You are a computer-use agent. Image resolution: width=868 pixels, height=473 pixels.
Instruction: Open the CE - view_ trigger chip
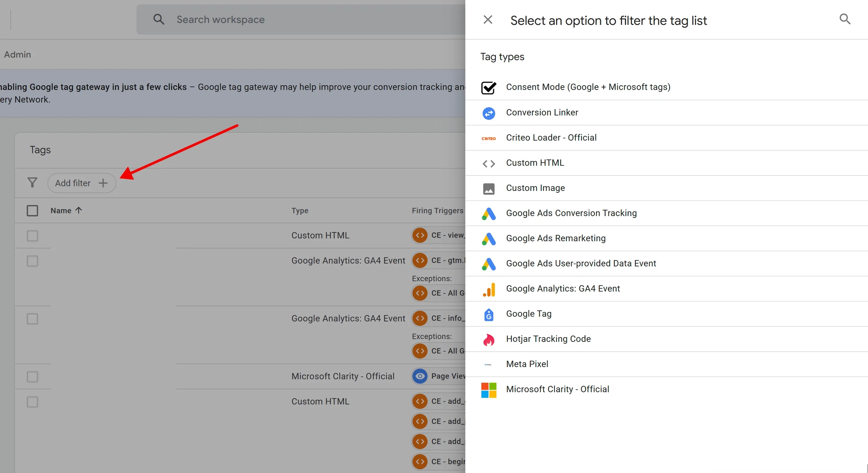tap(439, 235)
